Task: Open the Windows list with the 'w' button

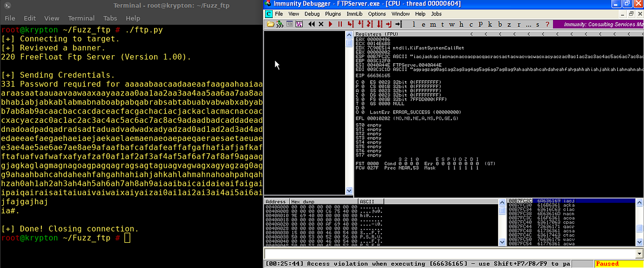Action: coord(452,24)
